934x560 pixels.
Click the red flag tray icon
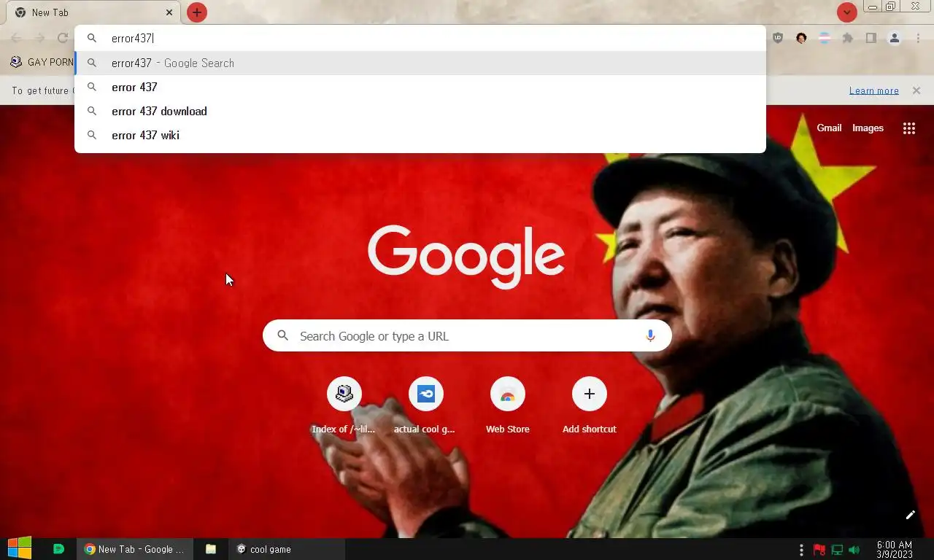(819, 550)
